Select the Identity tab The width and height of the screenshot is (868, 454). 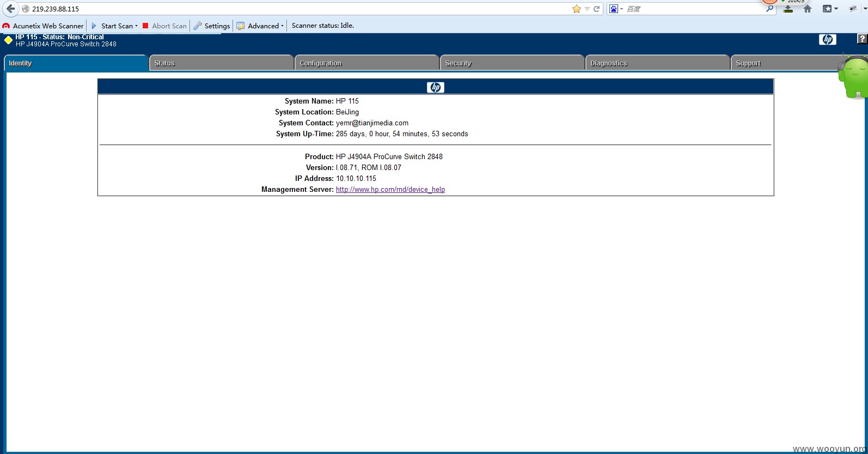[x=76, y=63]
